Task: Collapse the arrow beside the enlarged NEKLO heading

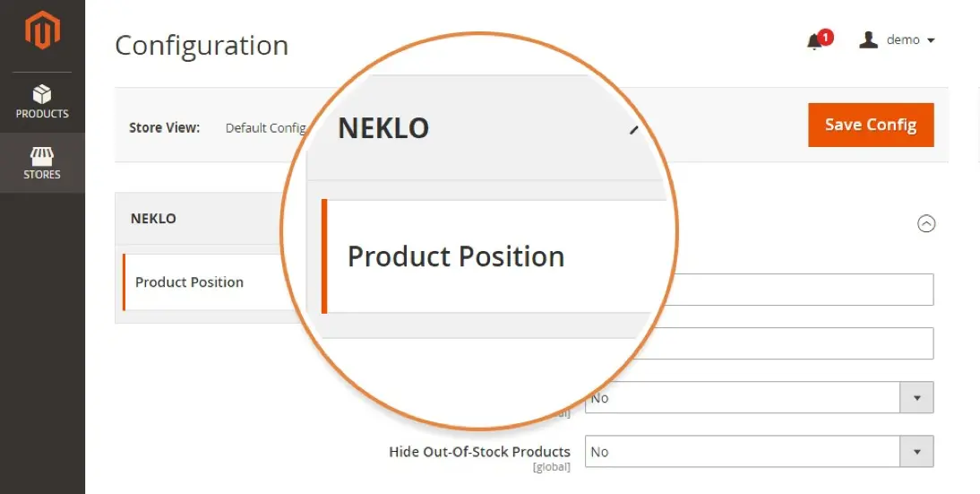Action: 634,129
